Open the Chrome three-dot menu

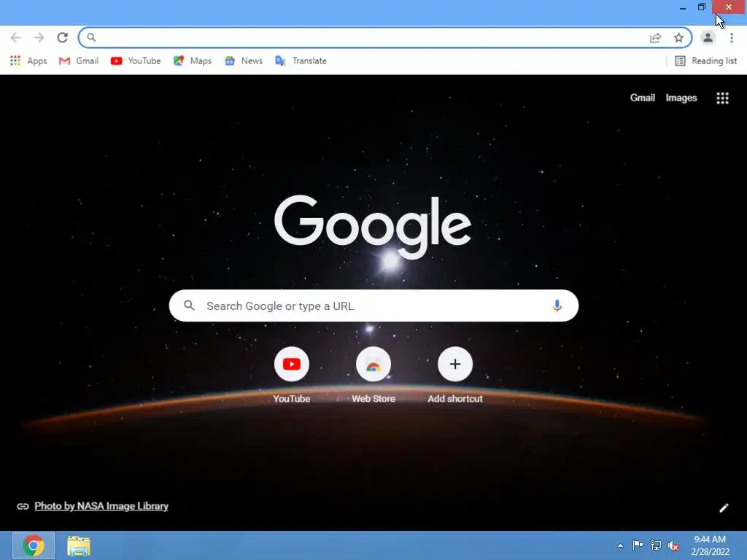[732, 38]
